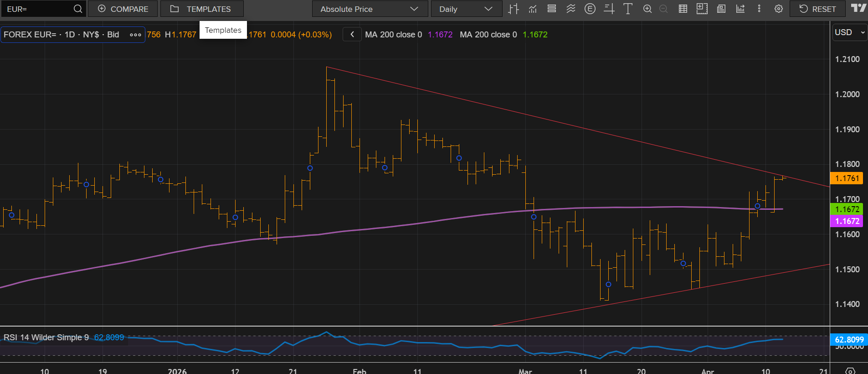Open the Daily interval dropdown
868x374 pixels.
(x=466, y=9)
